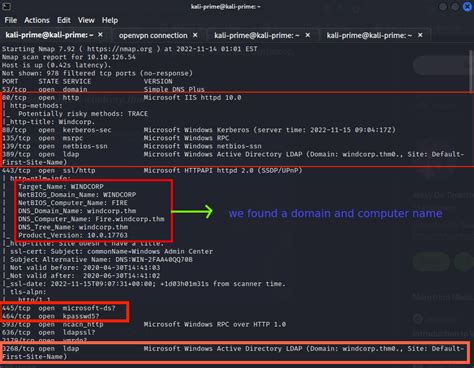The image size is (474, 368).
Task: Click the 'netbios-ssn' service on port 139
Action: [85, 146]
